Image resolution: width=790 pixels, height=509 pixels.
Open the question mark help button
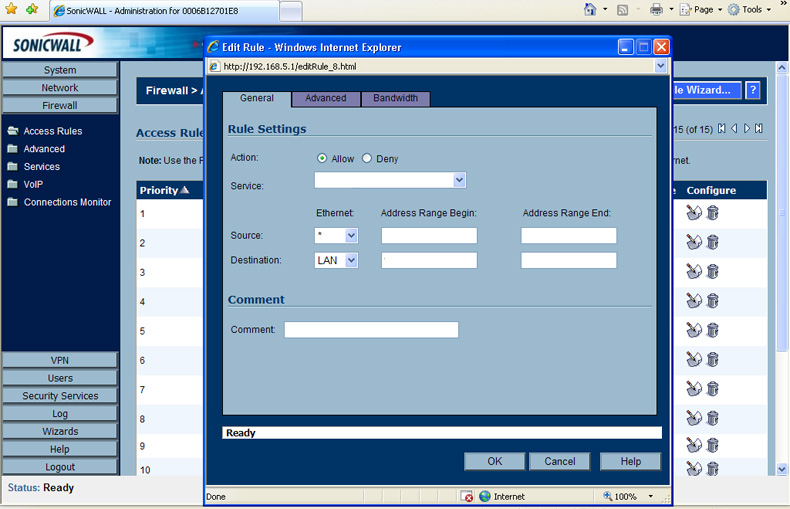(753, 90)
